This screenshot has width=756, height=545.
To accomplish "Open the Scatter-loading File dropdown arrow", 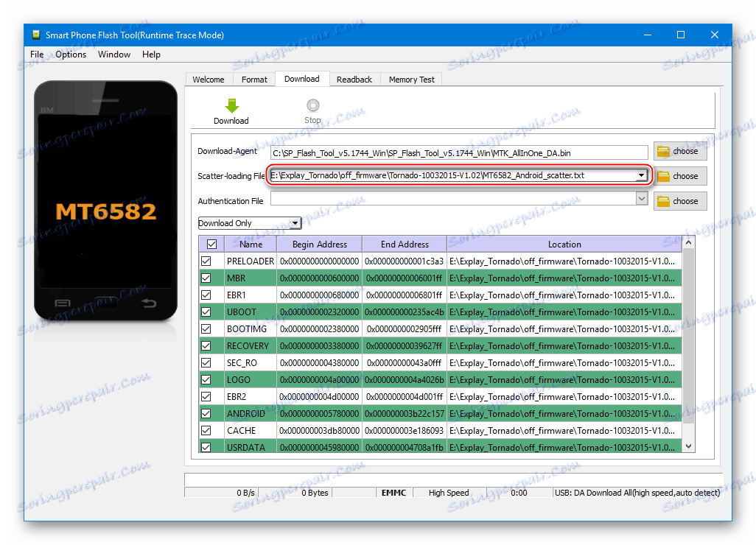I will [641, 175].
